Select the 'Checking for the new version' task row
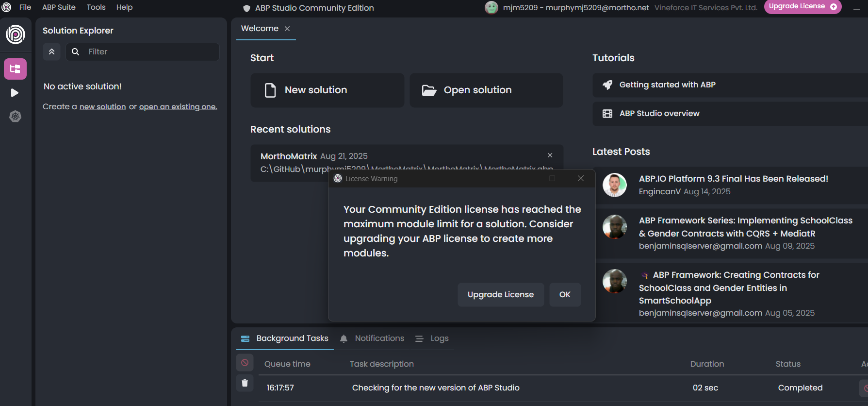The image size is (868, 406). tap(563, 388)
